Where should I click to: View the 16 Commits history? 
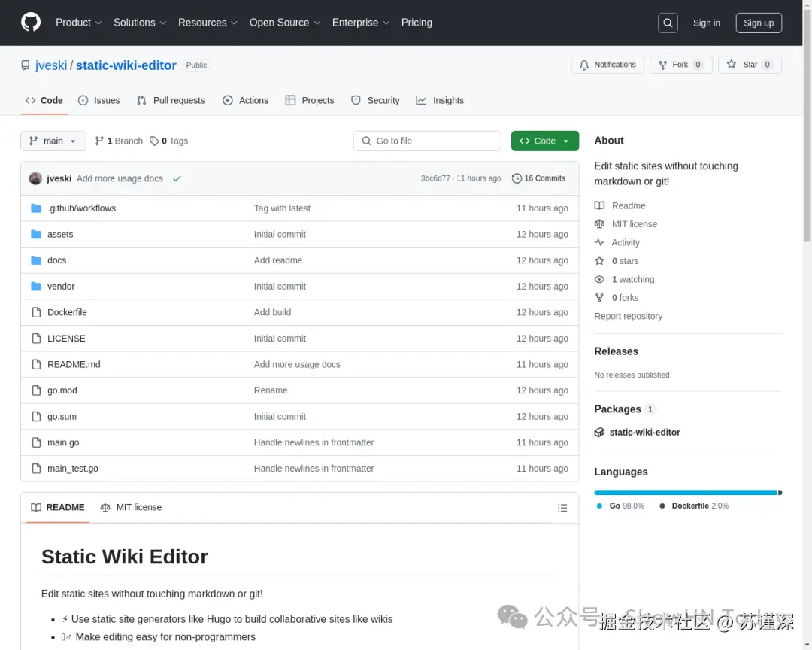click(x=538, y=178)
